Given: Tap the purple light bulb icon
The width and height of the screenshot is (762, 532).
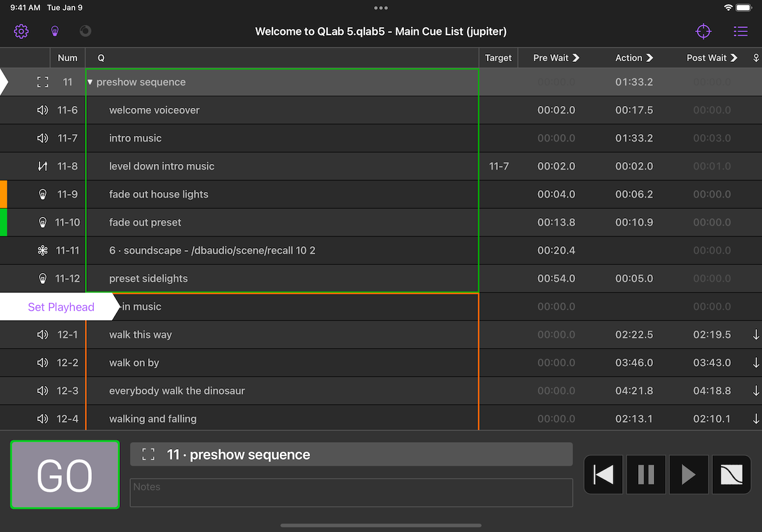Looking at the screenshot, I should (55, 31).
